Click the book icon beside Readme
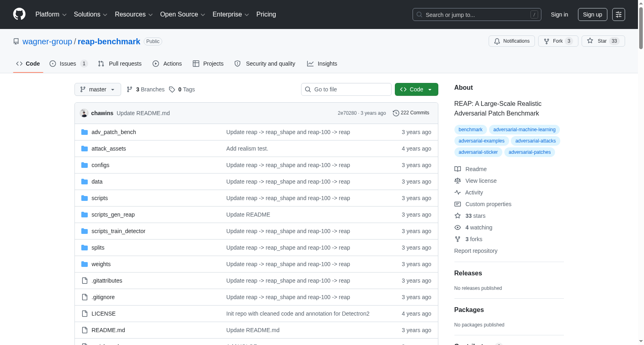Image resolution: width=644 pixels, height=345 pixels. pyautogui.click(x=458, y=169)
